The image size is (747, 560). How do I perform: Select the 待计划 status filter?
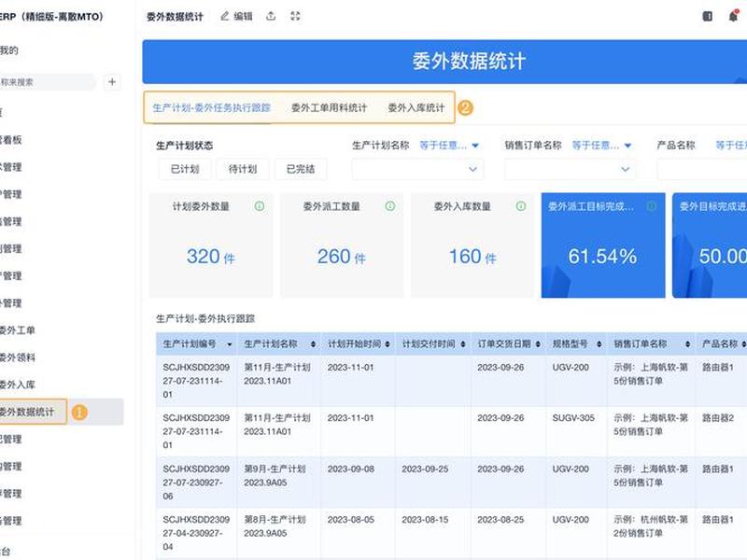(x=243, y=169)
